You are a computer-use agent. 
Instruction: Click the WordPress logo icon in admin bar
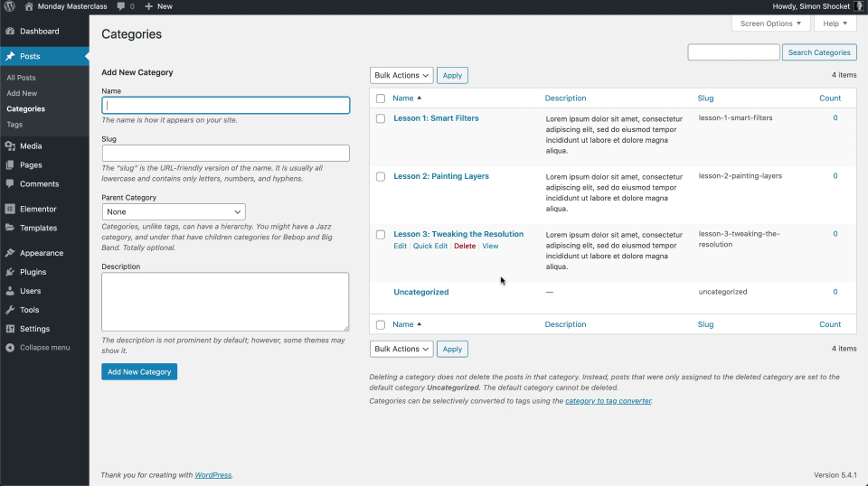(x=9, y=6)
